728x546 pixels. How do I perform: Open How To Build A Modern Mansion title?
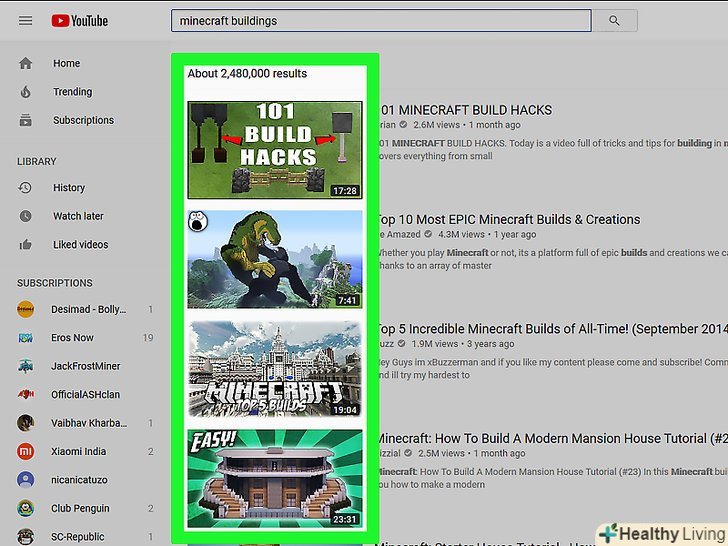(x=553, y=439)
